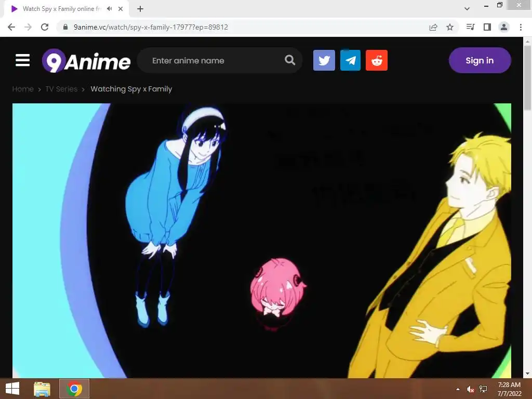Viewport: 532px width, 399px height.
Task: Bookmark this tab with the star icon
Action: 450,27
